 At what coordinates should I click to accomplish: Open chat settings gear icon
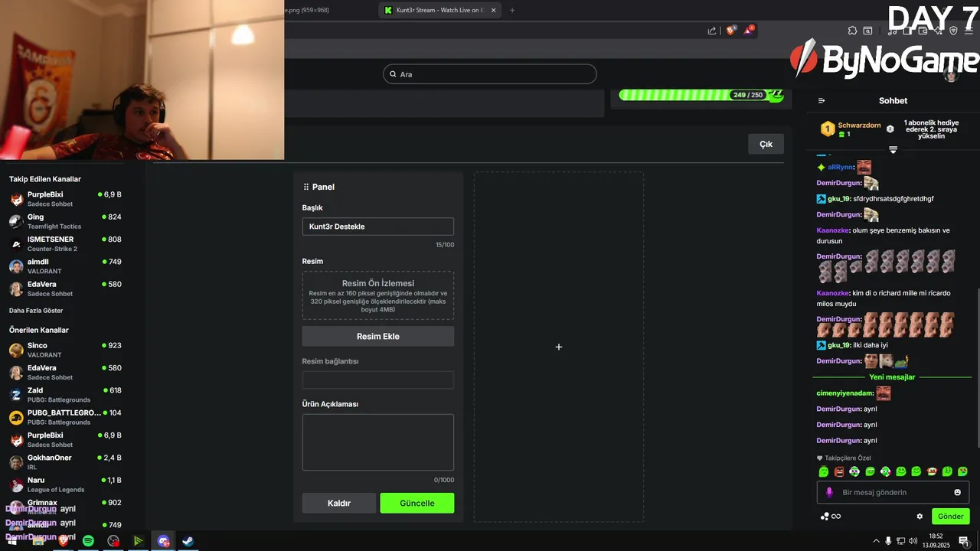point(920,517)
